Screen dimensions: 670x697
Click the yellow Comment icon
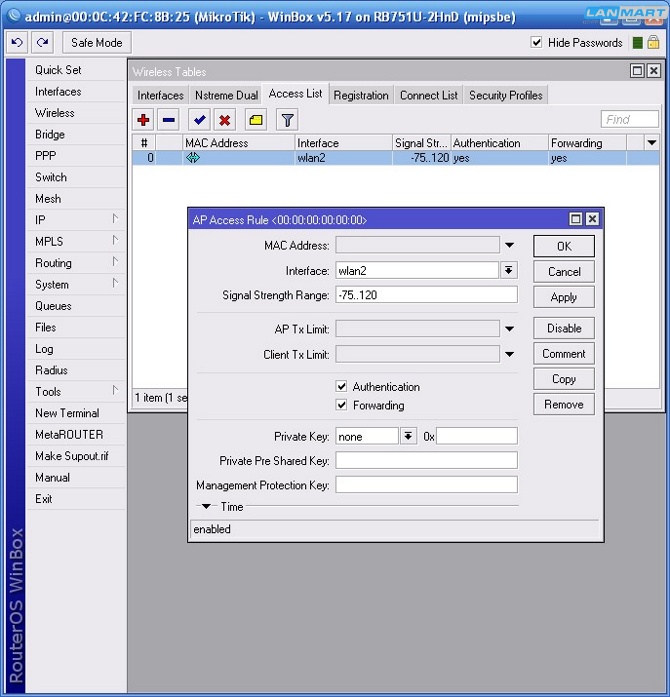pos(256,120)
